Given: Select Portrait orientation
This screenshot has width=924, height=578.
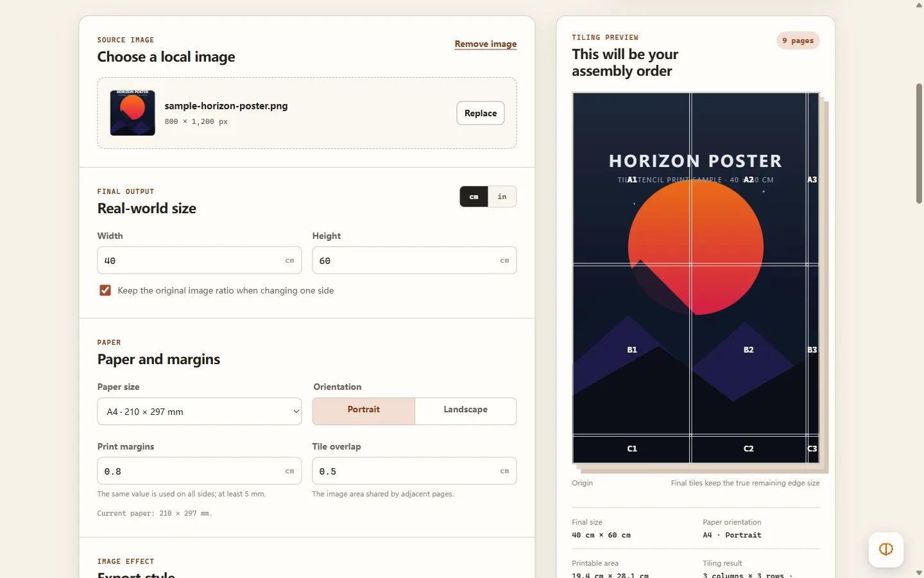Looking at the screenshot, I should click(x=364, y=410).
